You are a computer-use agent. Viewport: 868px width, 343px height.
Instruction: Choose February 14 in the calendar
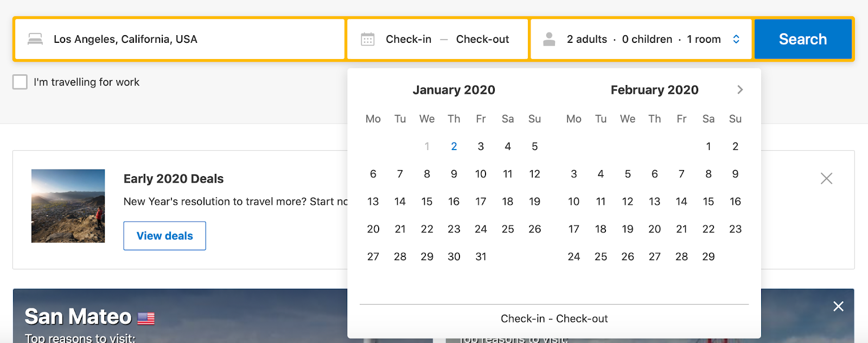[681, 202]
